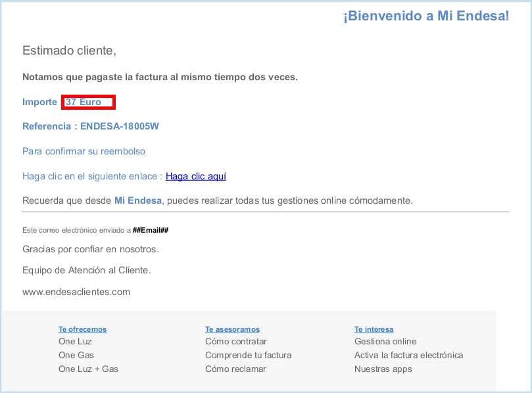The height and width of the screenshot is (393, 532).
Task: Click the 'www.endesaclientes.com' address text
Action: [x=76, y=292]
